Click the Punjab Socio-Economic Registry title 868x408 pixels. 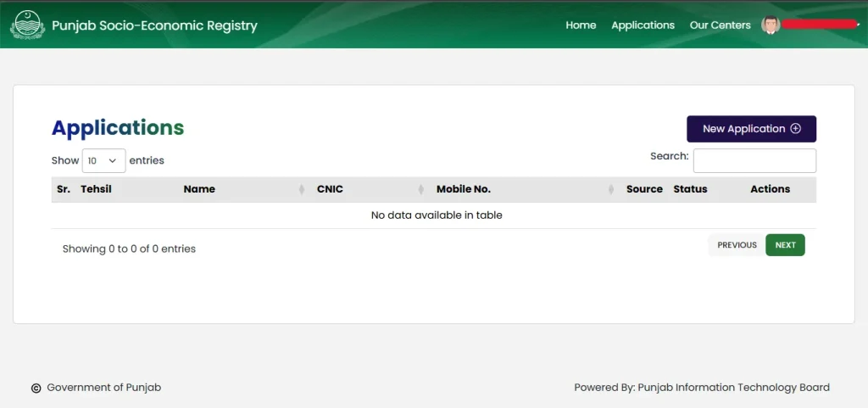coord(154,25)
